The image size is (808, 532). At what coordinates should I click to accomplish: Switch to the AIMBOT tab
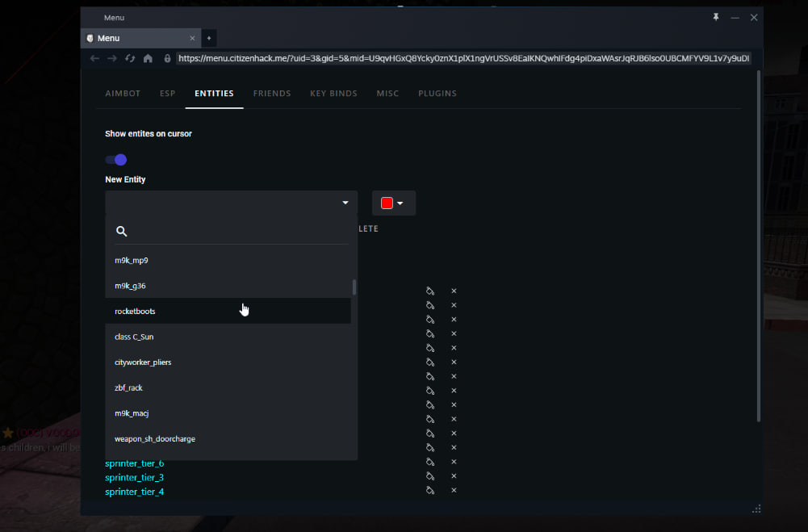(x=123, y=94)
